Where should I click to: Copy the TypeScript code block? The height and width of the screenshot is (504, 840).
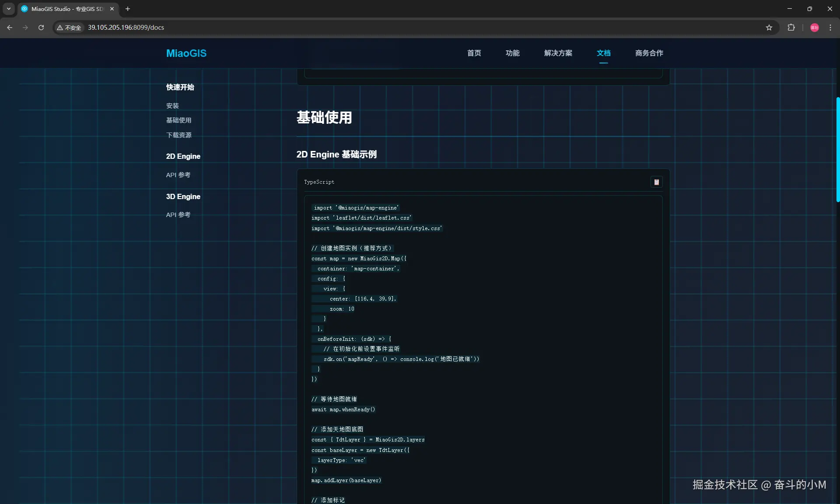click(656, 182)
